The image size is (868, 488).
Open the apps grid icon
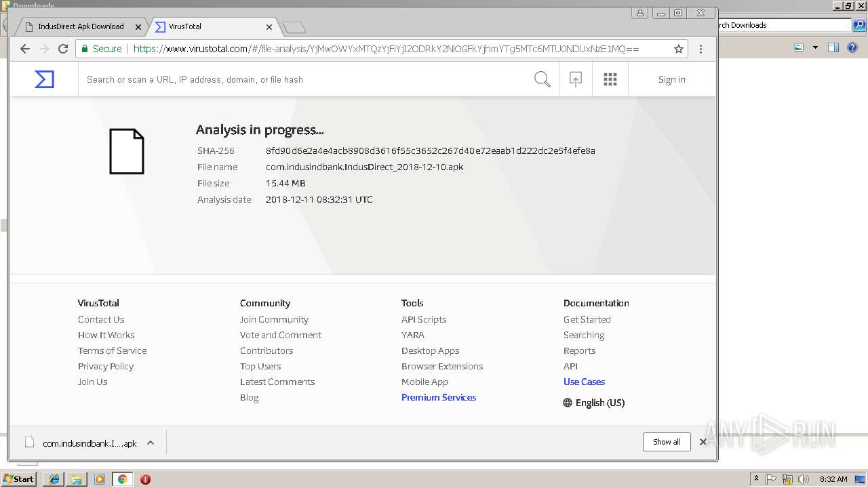[610, 79]
